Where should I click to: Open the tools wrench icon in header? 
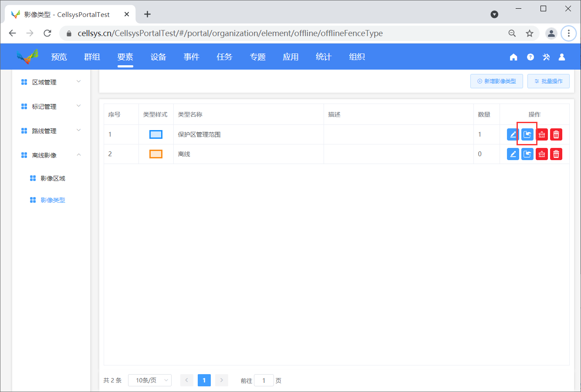[546, 57]
